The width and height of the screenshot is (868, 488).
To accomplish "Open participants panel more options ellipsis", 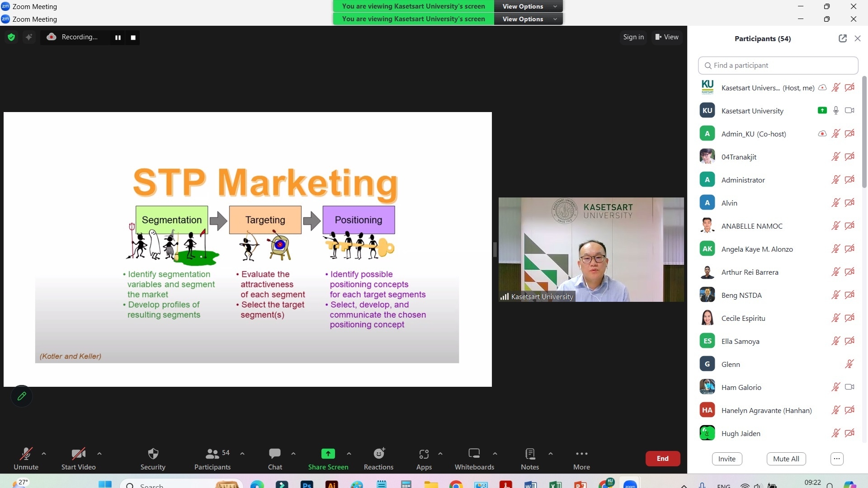I will click(x=837, y=459).
